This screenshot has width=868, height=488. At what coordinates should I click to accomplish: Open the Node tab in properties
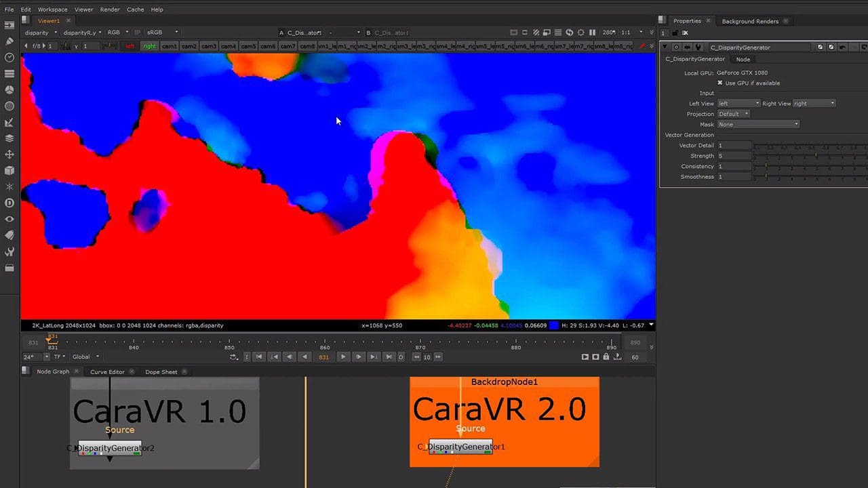click(743, 59)
